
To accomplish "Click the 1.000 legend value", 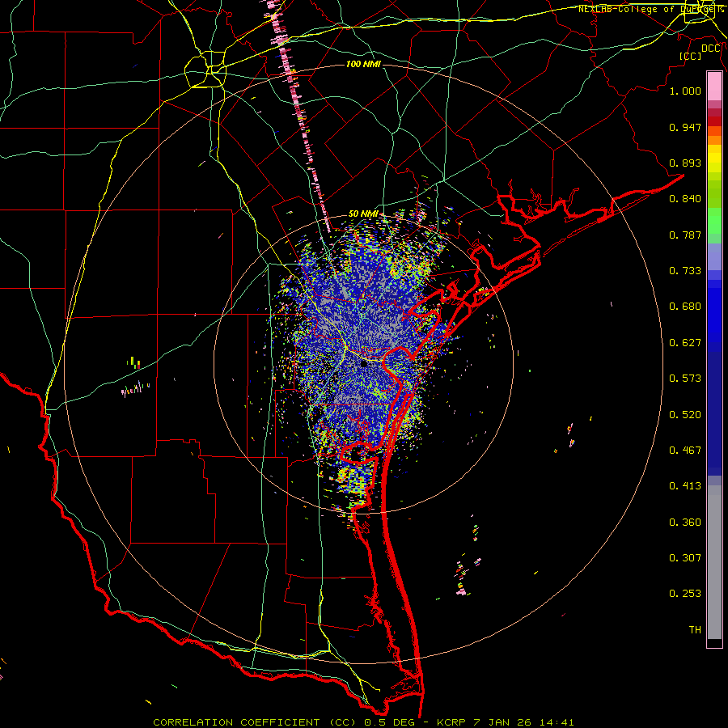I will coord(685,91).
